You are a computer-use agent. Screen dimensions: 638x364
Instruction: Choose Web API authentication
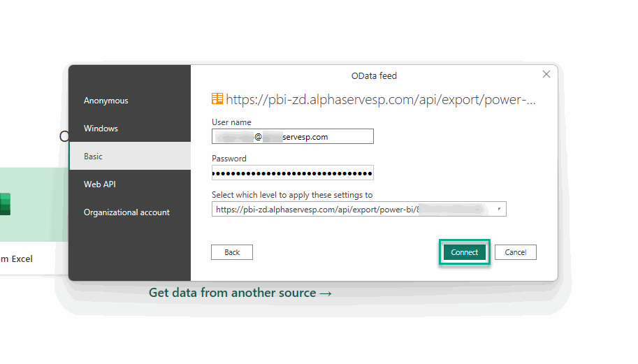[100, 184]
